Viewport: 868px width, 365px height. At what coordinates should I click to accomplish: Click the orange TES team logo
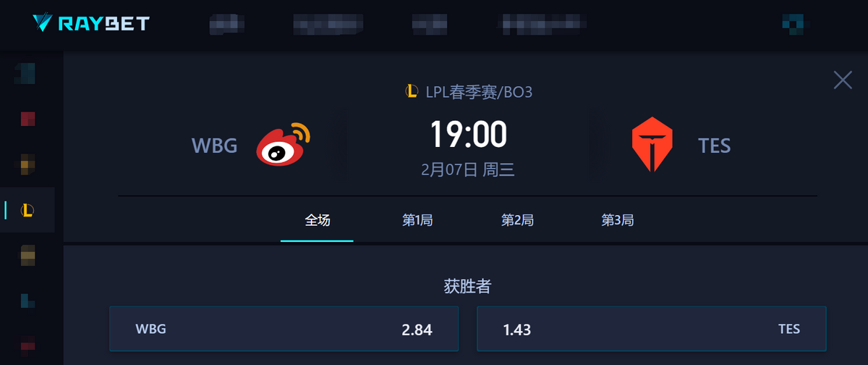652,144
